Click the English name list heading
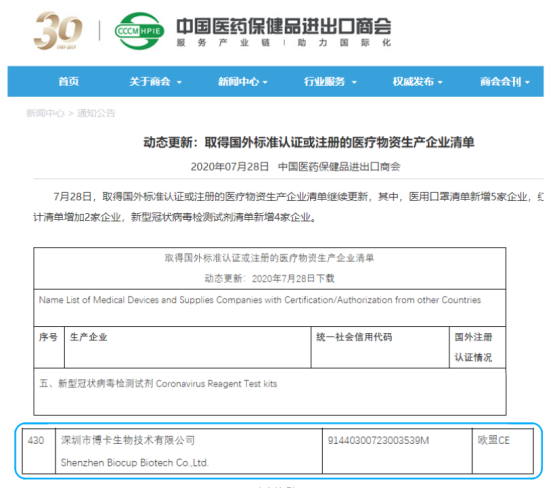Viewport: 554px width, 489px height. click(x=260, y=300)
